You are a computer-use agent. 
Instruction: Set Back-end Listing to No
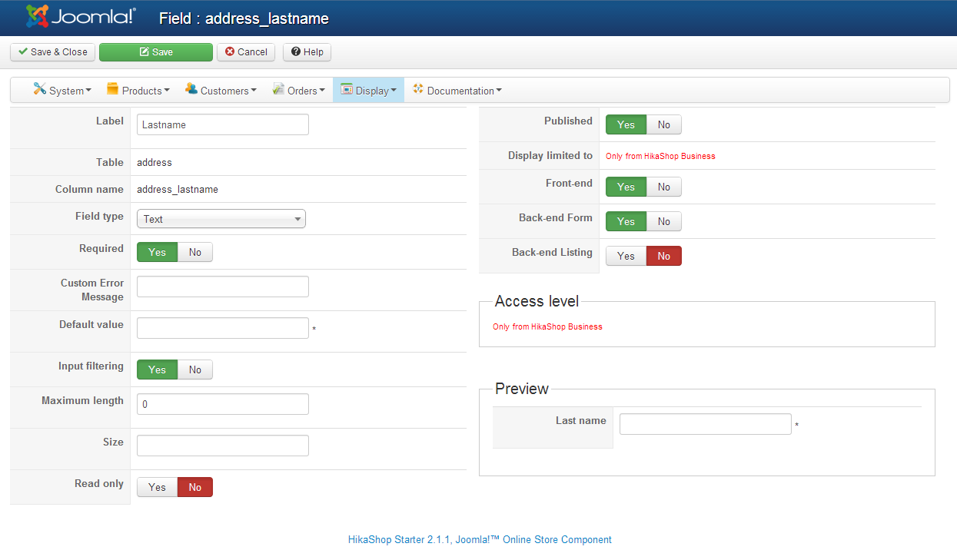click(x=664, y=256)
